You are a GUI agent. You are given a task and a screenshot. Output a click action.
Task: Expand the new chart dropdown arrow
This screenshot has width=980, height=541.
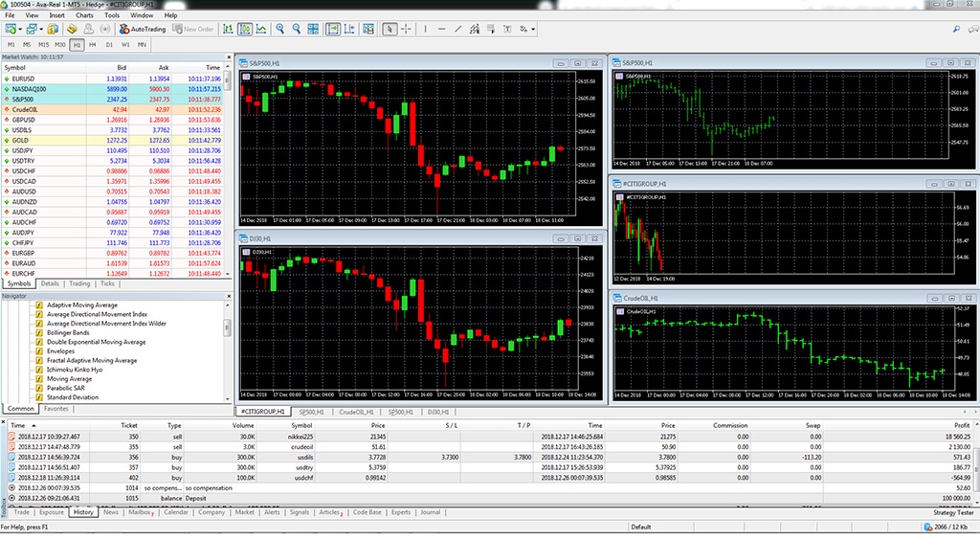(x=20, y=30)
